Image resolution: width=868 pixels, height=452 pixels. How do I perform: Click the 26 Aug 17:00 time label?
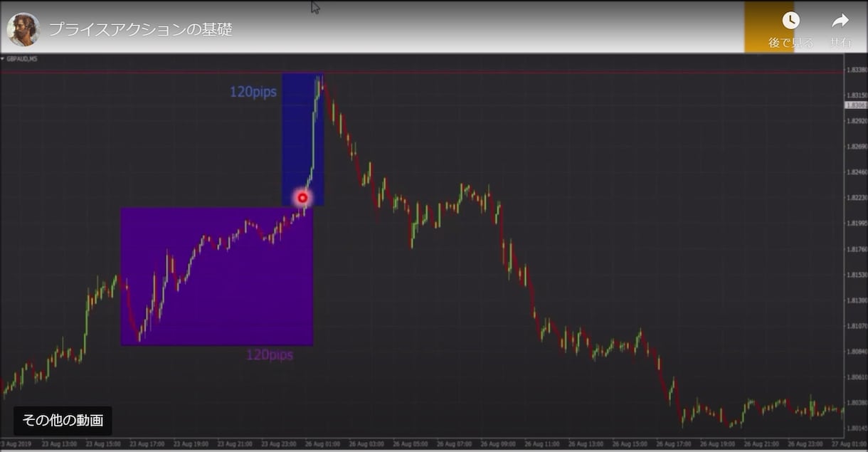coord(674,443)
